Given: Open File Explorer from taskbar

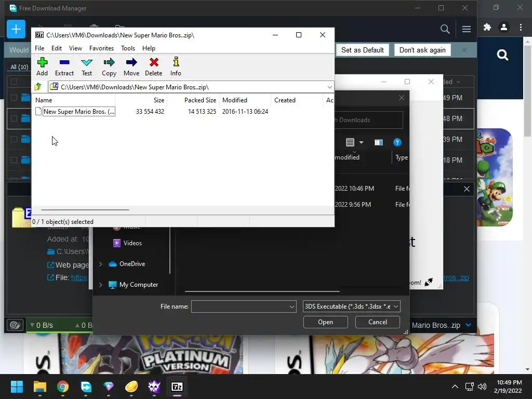Looking at the screenshot, I should 39,387.
